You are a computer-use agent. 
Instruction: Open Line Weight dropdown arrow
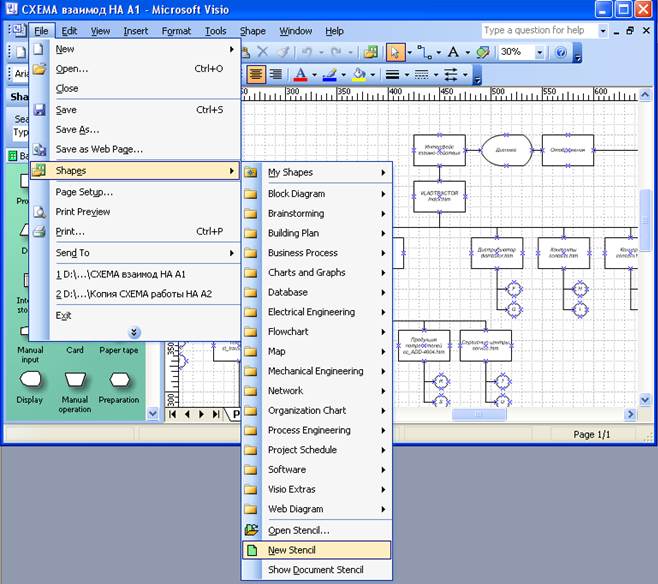(x=406, y=75)
